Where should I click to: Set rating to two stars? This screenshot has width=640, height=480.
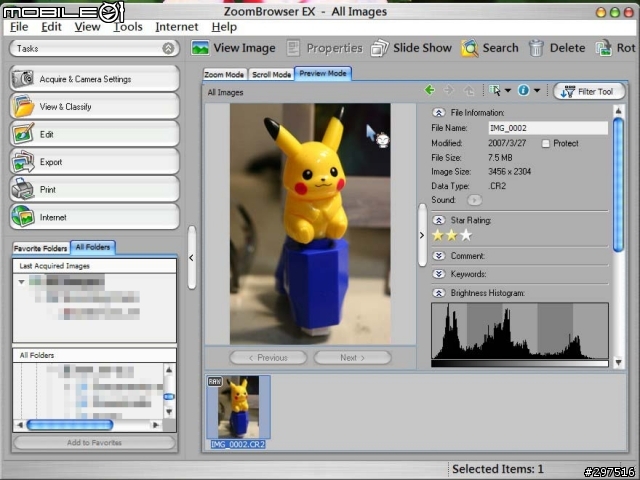point(452,236)
